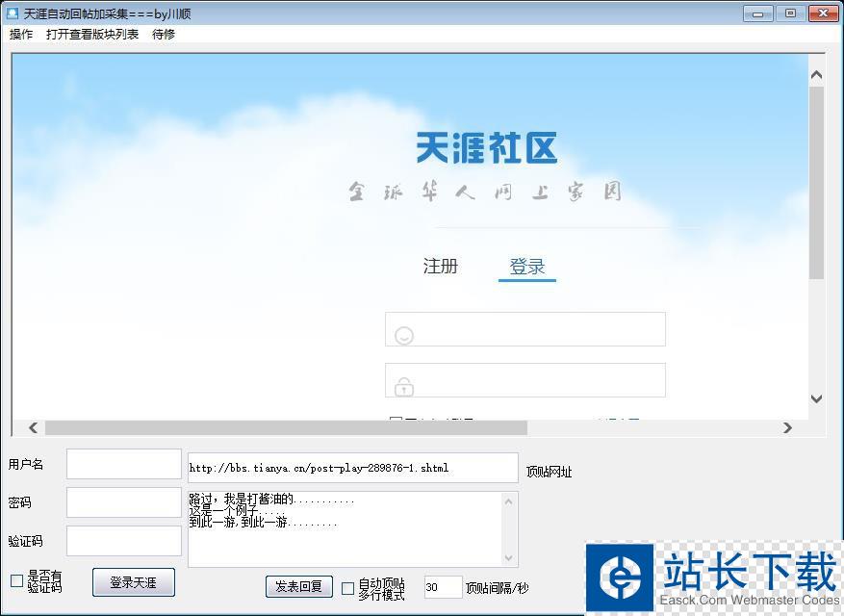The width and height of the screenshot is (844, 616).
Task: Maximize the window
Action: [x=790, y=13]
